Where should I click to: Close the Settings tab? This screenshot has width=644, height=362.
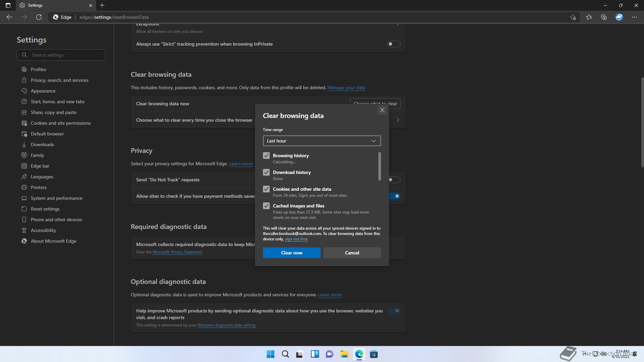tap(91, 5)
